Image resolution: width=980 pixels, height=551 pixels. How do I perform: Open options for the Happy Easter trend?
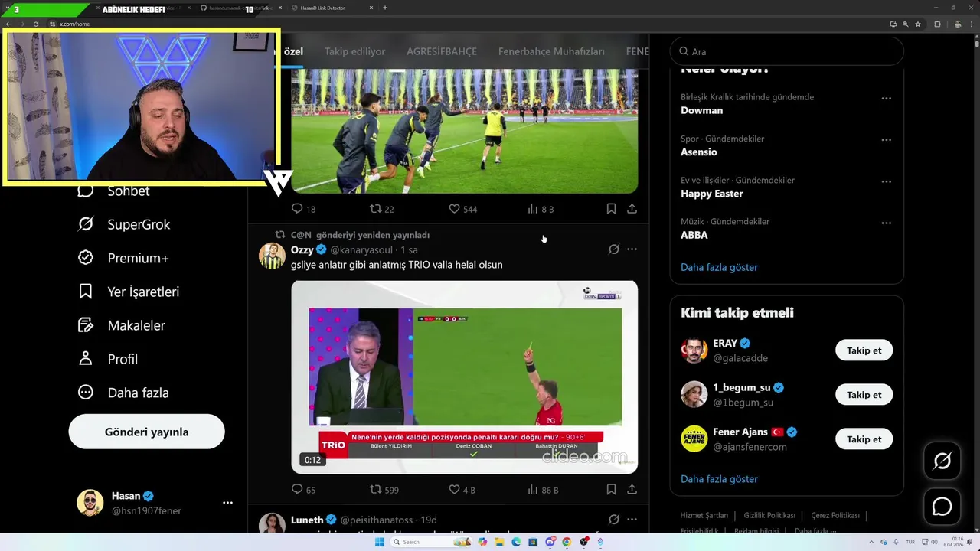point(886,181)
